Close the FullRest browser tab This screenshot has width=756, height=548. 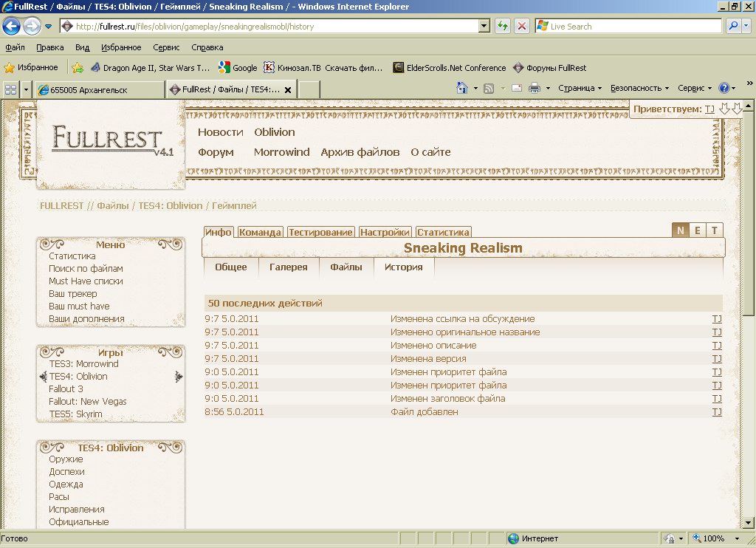(x=288, y=89)
